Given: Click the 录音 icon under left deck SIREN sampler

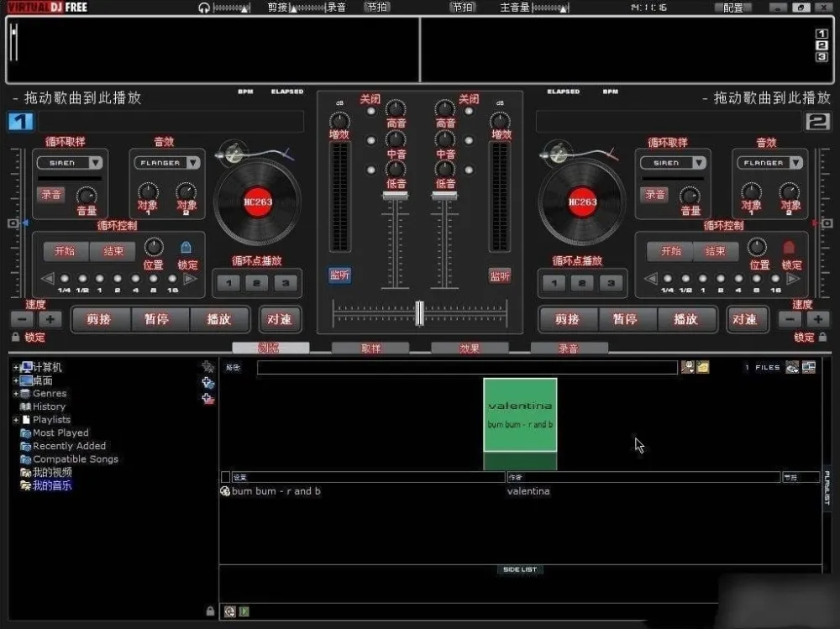Looking at the screenshot, I should 50,194.
